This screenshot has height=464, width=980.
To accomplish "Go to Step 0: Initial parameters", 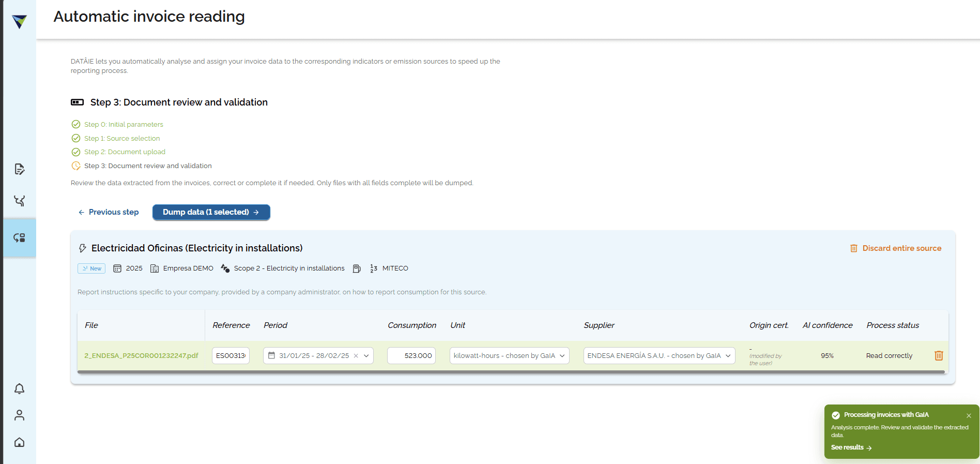I will click(x=124, y=125).
